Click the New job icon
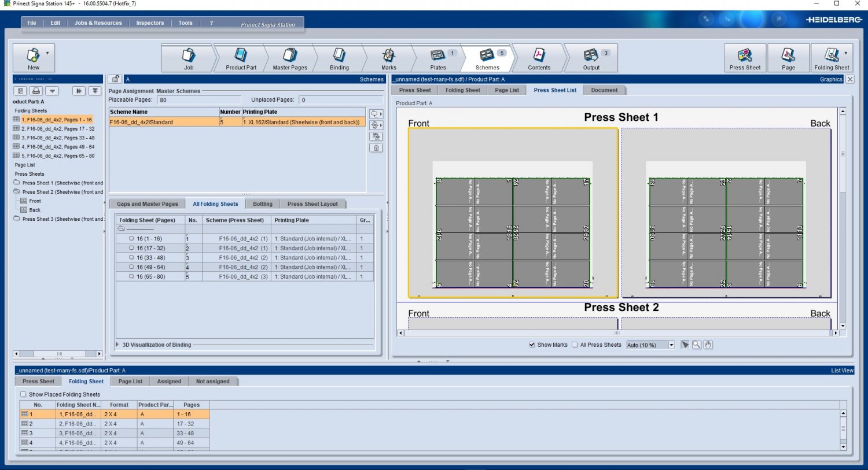 coord(34,55)
